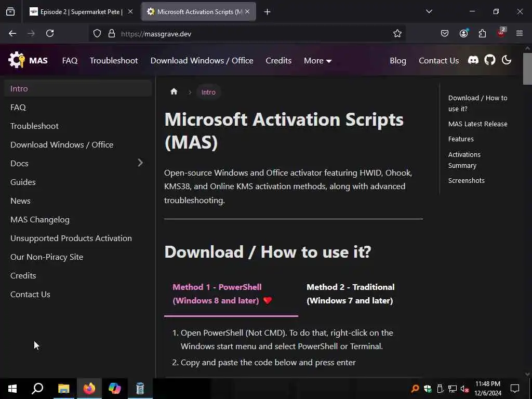The height and width of the screenshot is (399, 532).
Task: Jump to Screenshots in table of contents
Action: [x=466, y=180]
